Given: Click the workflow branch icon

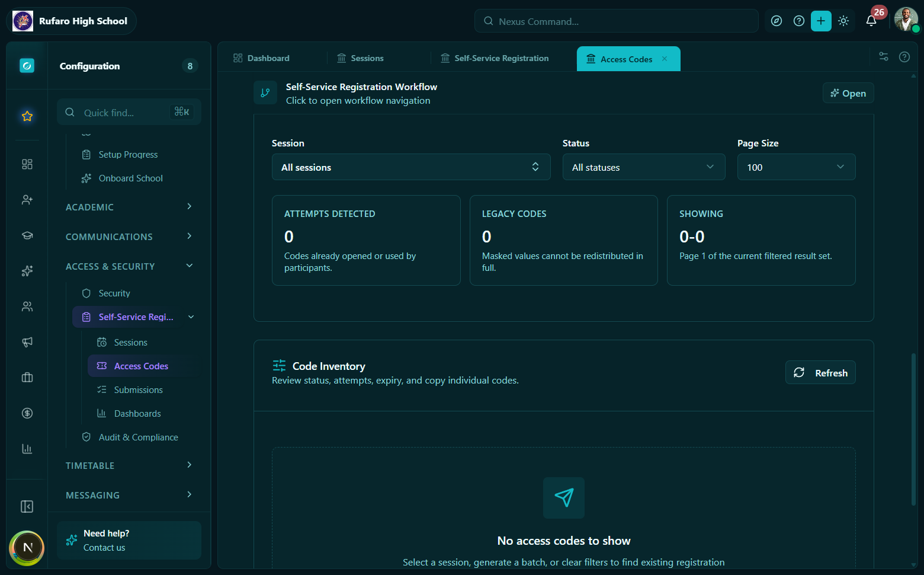Looking at the screenshot, I should pyautogui.click(x=265, y=92).
